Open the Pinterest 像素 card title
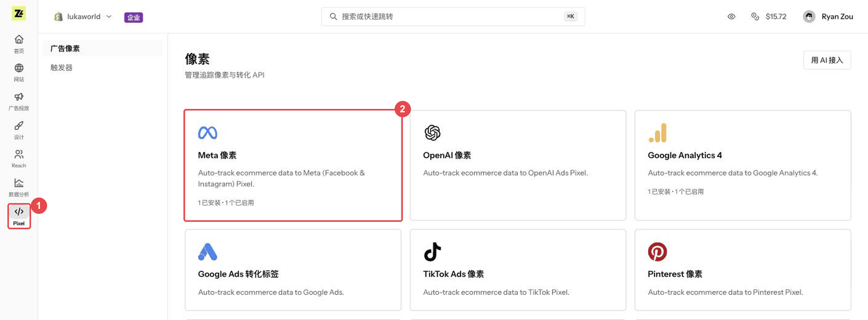868x320 pixels. pyautogui.click(x=675, y=274)
